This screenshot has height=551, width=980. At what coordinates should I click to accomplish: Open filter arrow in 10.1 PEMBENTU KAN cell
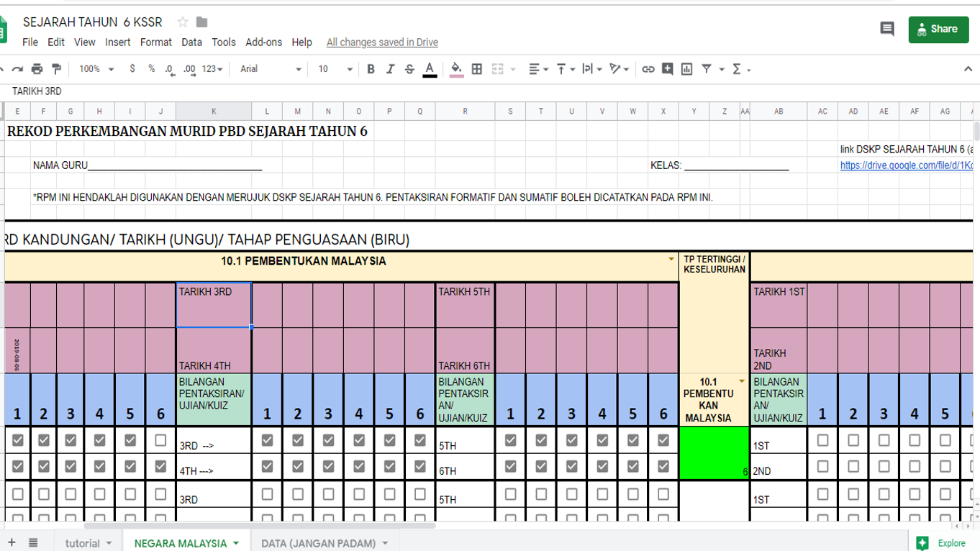(742, 381)
